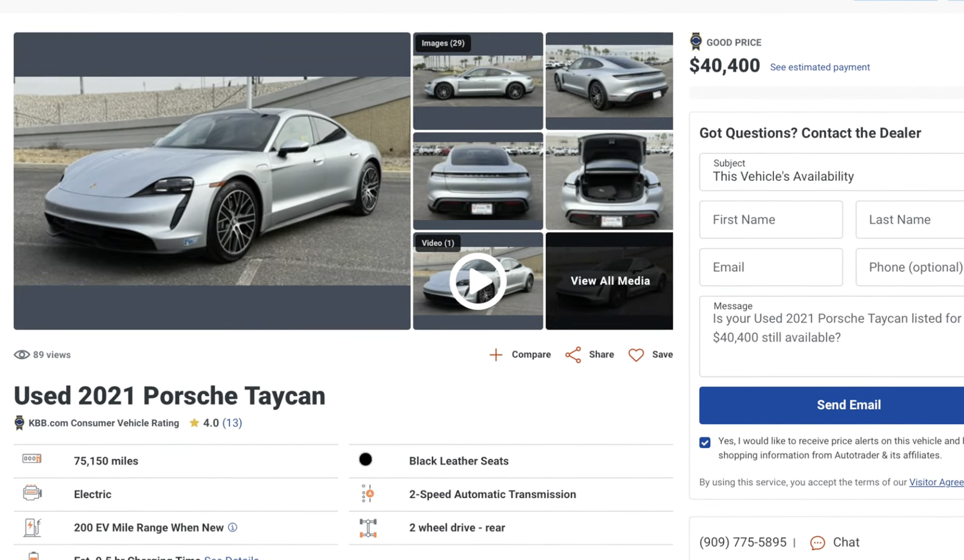Click the Save heart icon
964x560 pixels.
636,355
